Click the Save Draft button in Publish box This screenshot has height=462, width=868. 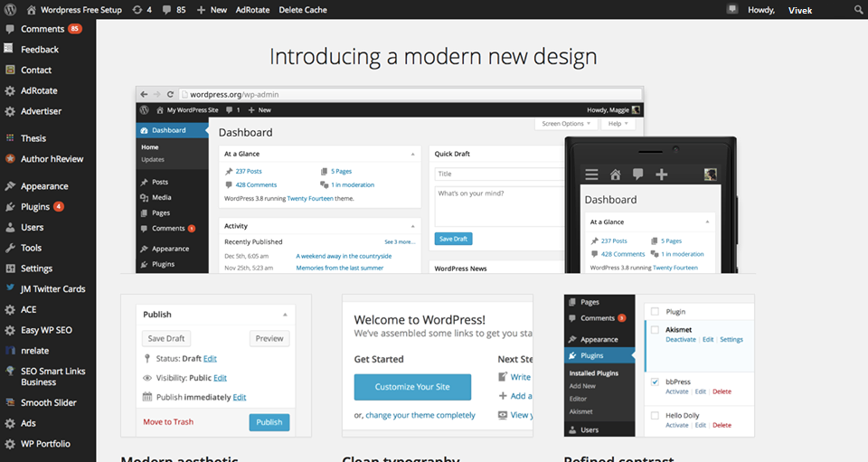point(166,338)
